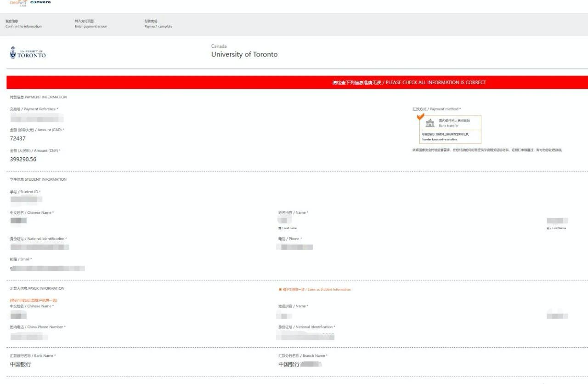Viewport: 588px width, 384px height.
Task: Click the orange checkmark on the payment method card
Action: pos(420,117)
